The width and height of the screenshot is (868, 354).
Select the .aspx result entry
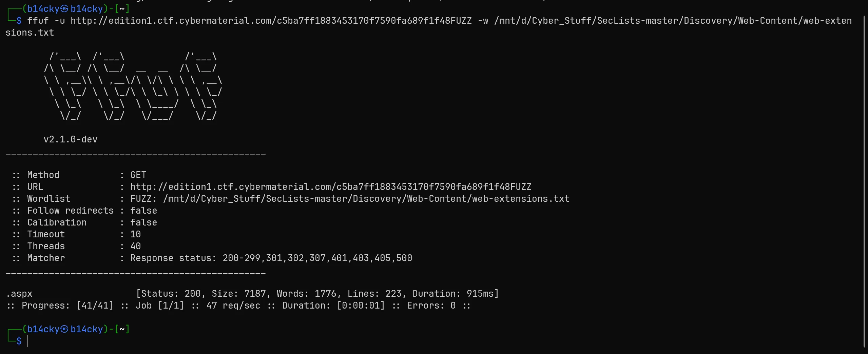coord(19,294)
